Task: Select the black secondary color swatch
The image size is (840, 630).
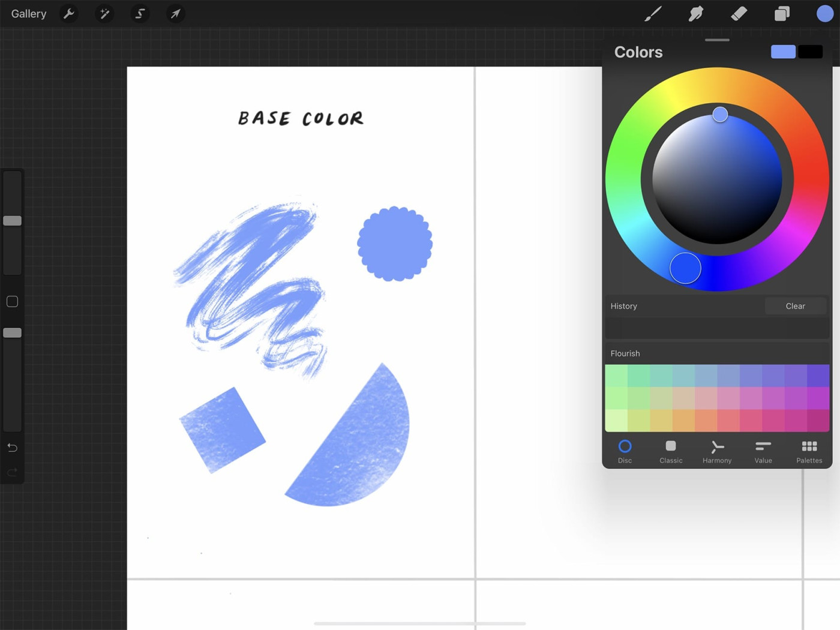Action: coord(811,52)
